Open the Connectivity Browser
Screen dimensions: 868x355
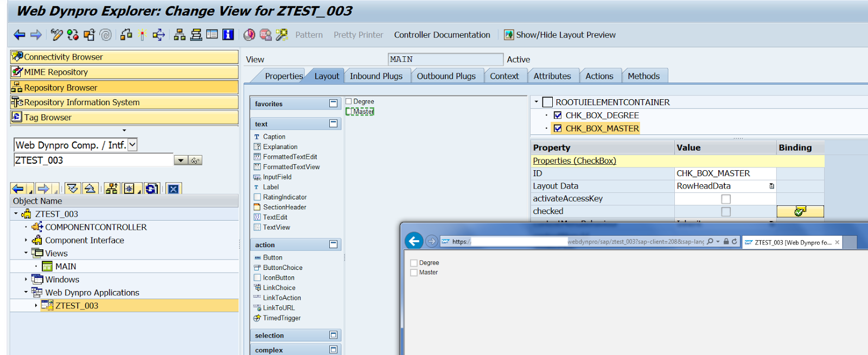pyautogui.click(x=124, y=57)
